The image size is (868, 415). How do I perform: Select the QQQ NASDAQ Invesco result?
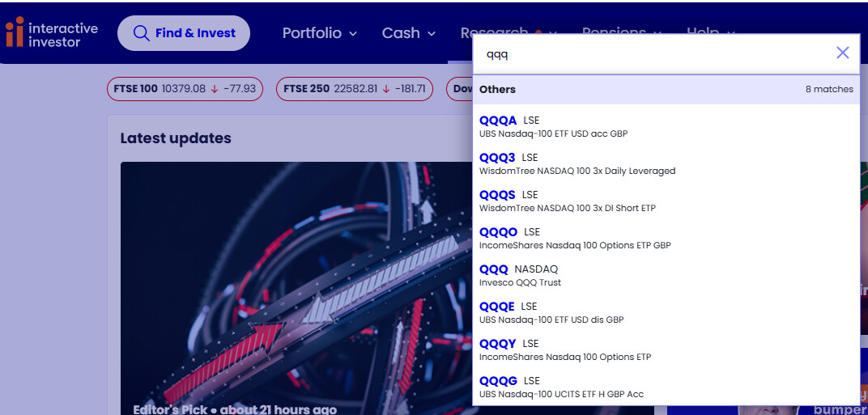(x=666, y=275)
